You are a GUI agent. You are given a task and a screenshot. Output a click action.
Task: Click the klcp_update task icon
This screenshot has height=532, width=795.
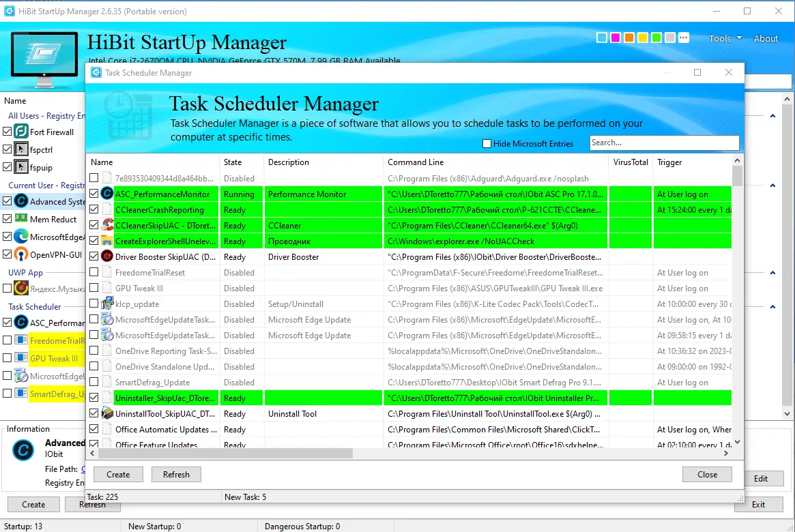click(x=107, y=304)
